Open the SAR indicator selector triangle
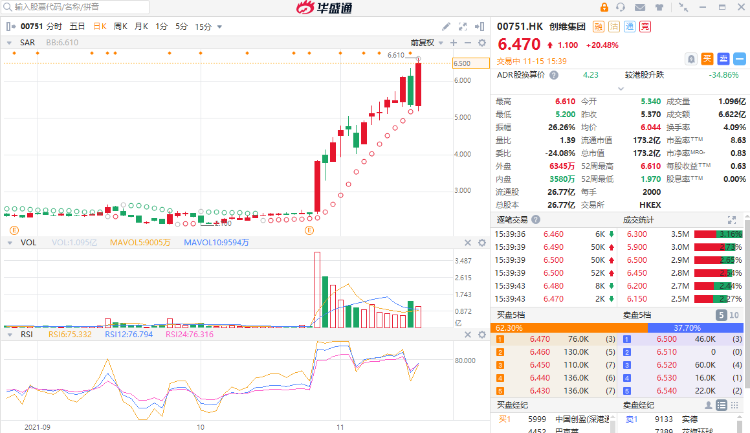The width and height of the screenshot is (750, 433). coord(9,43)
